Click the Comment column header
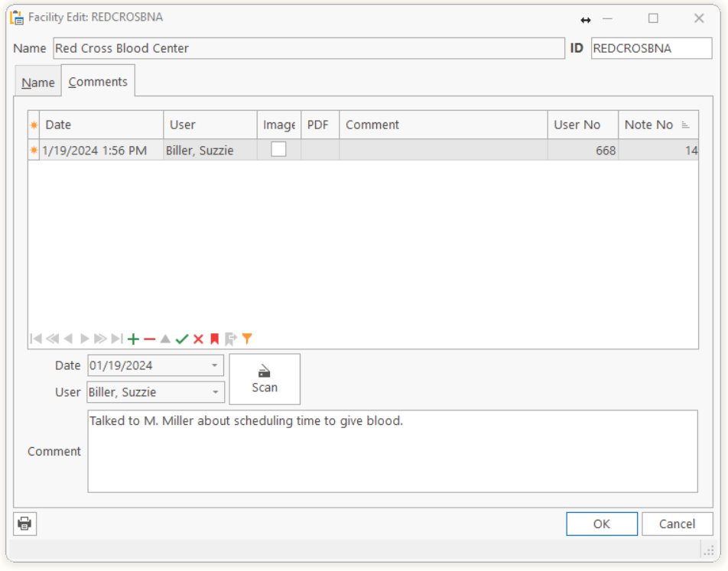Image resolution: width=728 pixels, height=571 pixels. coord(444,125)
